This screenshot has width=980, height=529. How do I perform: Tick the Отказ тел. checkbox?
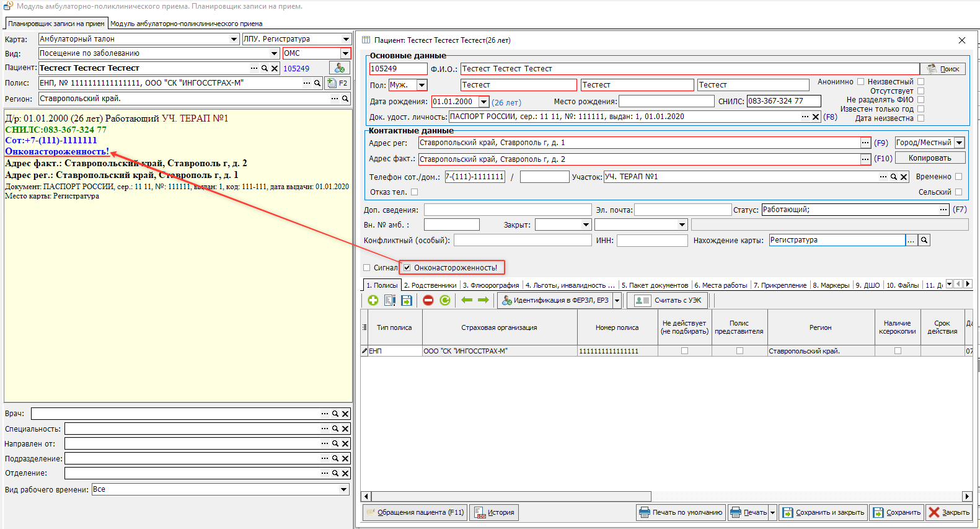click(x=415, y=192)
